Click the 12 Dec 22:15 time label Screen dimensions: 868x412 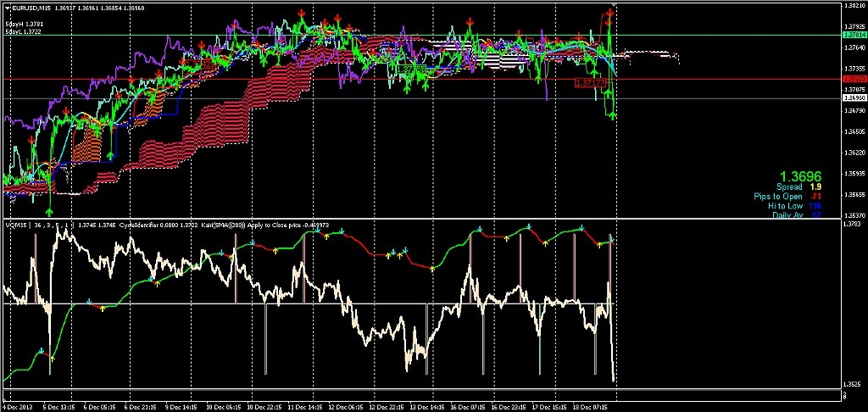click(x=387, y=407)
